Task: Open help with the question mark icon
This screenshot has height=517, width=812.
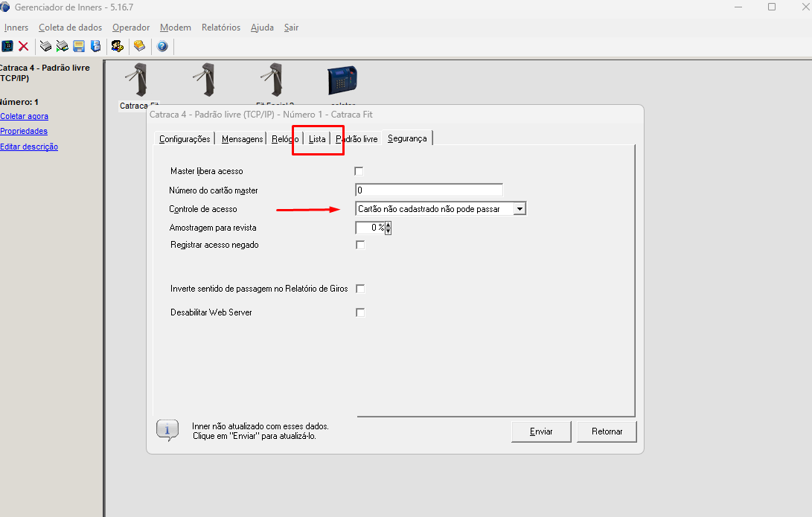Action: [x=162, y=46]
